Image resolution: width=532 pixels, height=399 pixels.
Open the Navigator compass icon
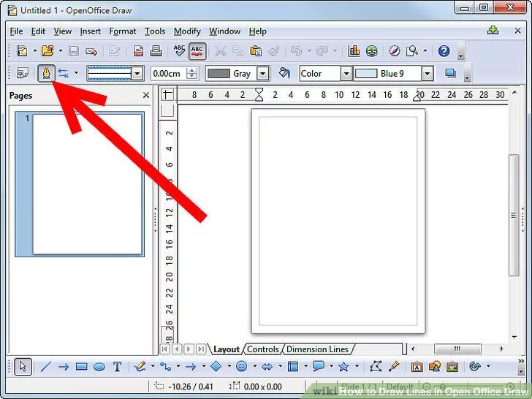(395, 51)
